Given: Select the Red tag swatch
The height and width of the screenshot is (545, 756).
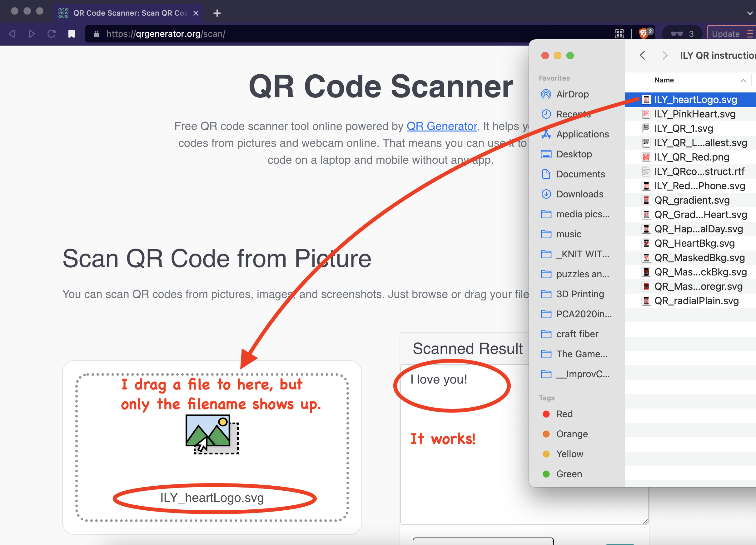Looking at the screenshot, I should [x=546, y=414].
